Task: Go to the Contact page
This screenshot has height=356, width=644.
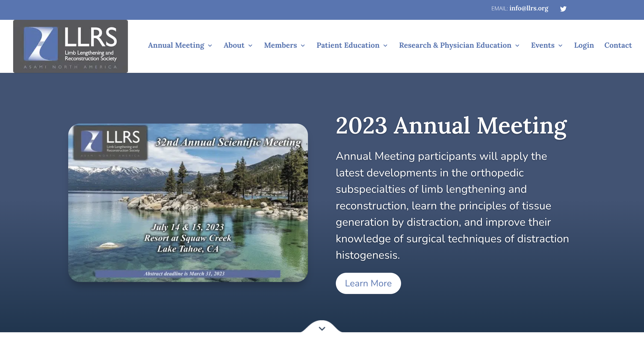Action: tap(618, 45)
